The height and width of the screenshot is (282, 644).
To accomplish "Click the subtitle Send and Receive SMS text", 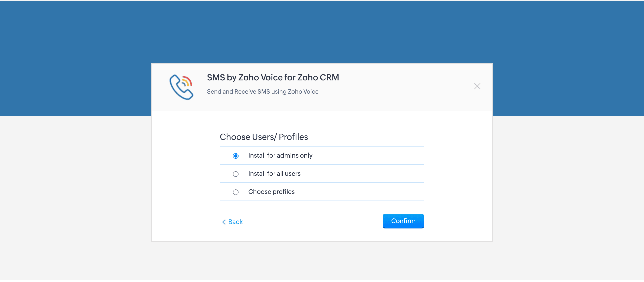I will coord(263,92).
